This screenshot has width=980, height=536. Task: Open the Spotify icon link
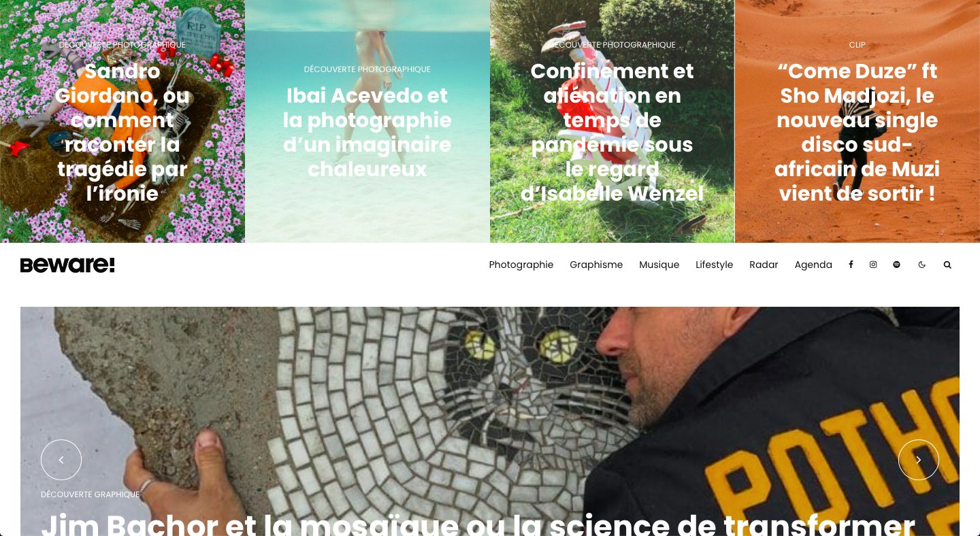[896, 265]
